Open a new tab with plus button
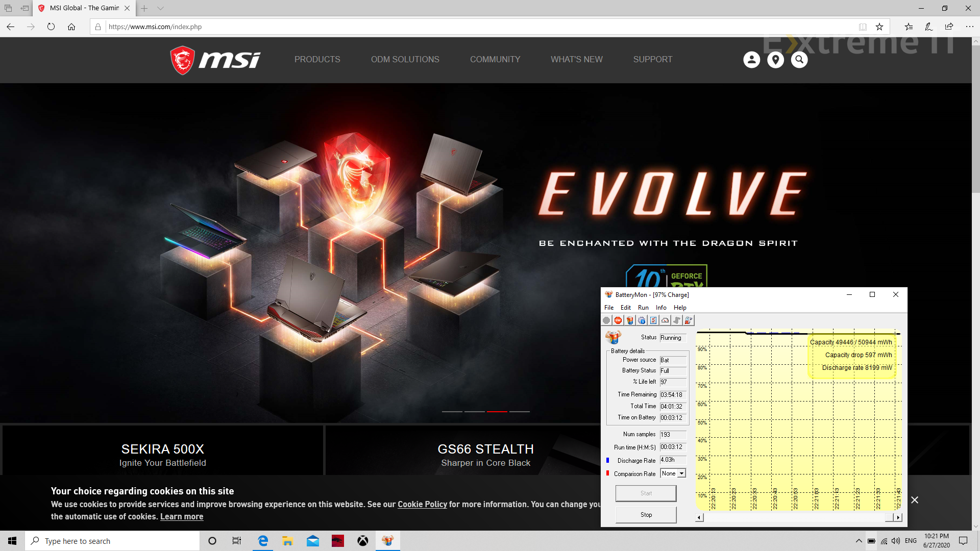This screenshot has width=980, height=551. [144, 8]
